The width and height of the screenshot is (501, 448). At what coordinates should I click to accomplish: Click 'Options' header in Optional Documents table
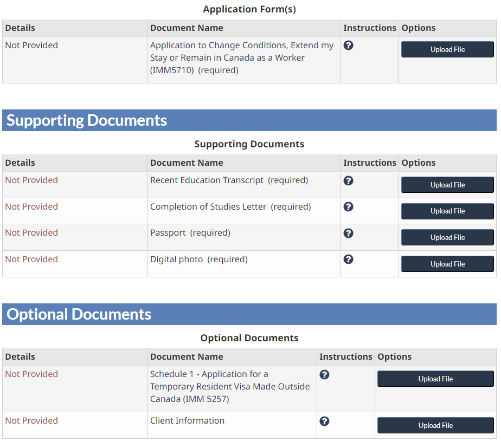tap(394, 356)
